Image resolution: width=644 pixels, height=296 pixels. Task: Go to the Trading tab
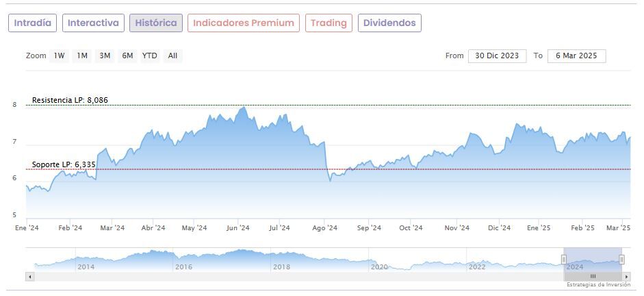pos(329,23)
